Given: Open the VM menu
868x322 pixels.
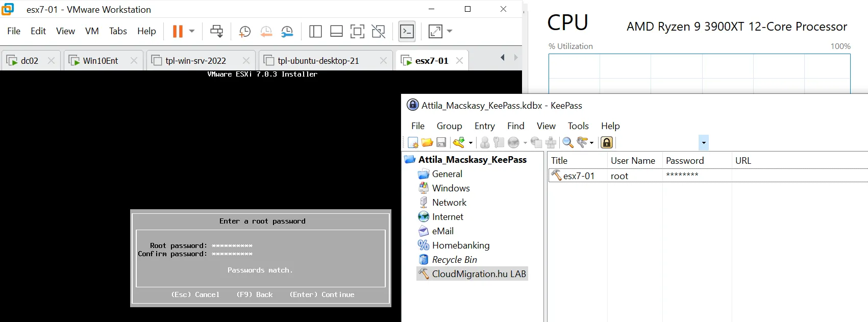Looking at the screenshot, I should coord(92,31).
